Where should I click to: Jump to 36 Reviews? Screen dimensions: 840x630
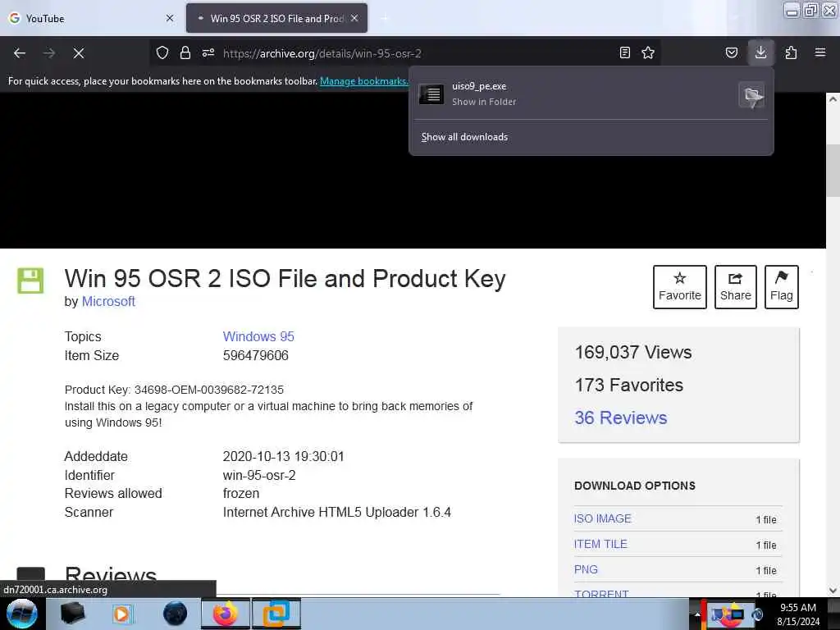tap(620, 418)
